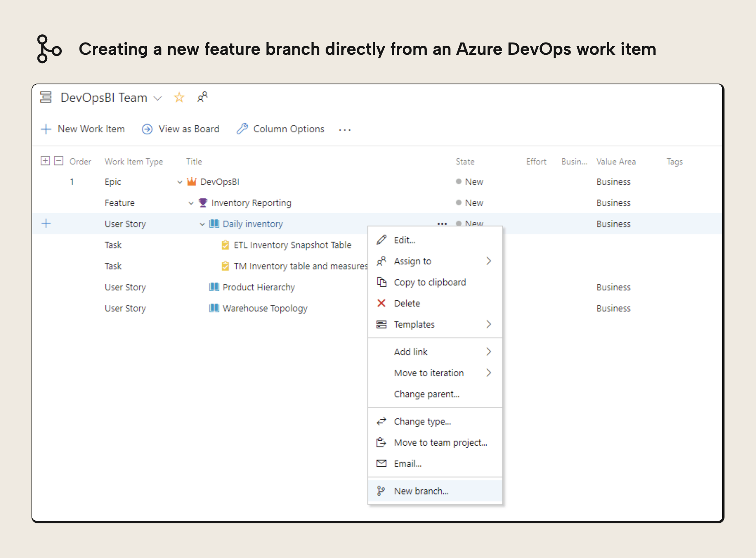756x558 pixels.
Task: Sort by the State column header
Action: click(465, 162)
